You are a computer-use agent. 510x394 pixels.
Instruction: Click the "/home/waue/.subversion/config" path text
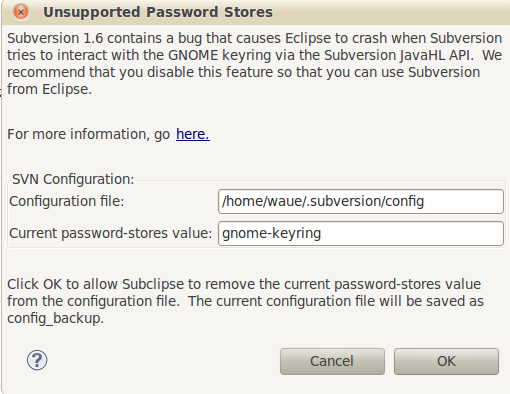323,201
